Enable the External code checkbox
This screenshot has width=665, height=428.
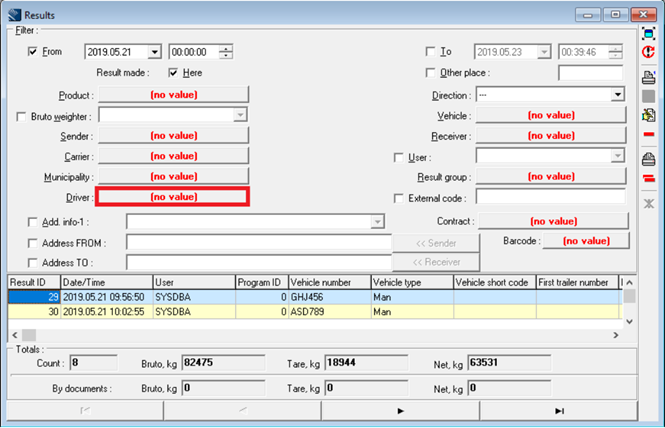point(398,199)
